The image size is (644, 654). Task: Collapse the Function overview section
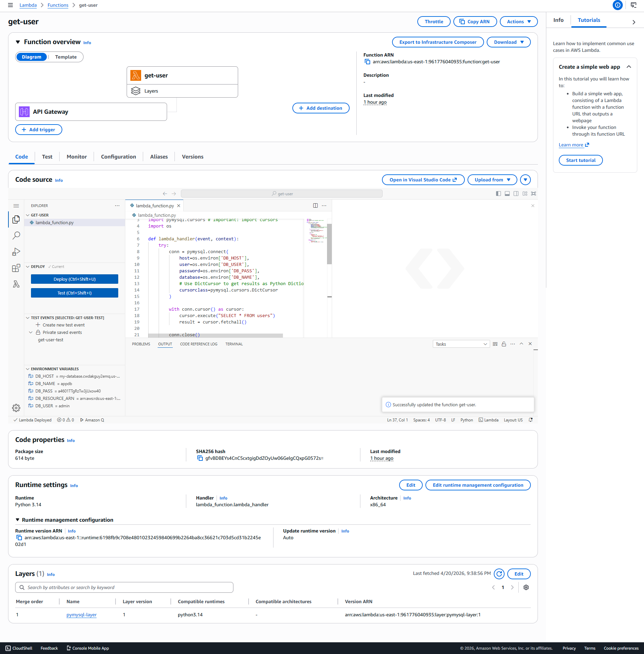pyautogui.click(x=18, y=42)
